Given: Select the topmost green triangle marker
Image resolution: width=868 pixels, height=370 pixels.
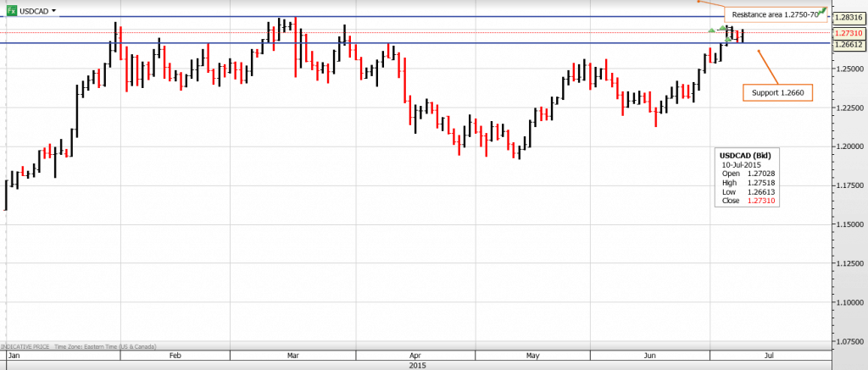Looking at the screenshot, I should point(722,27).
